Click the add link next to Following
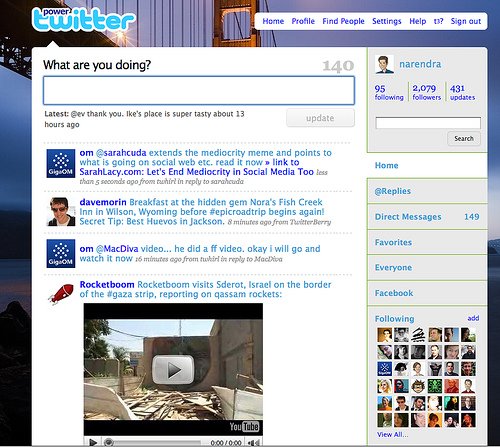 pos(473,318)
